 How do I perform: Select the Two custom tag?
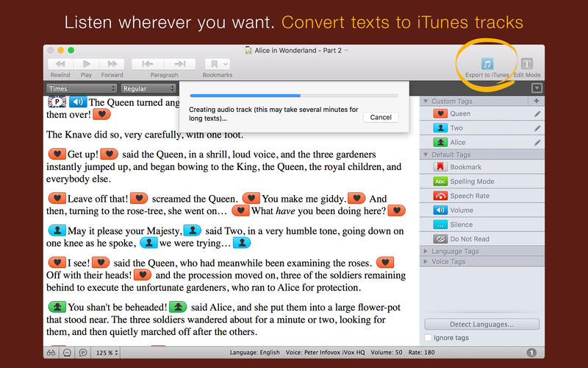[482, 128]
